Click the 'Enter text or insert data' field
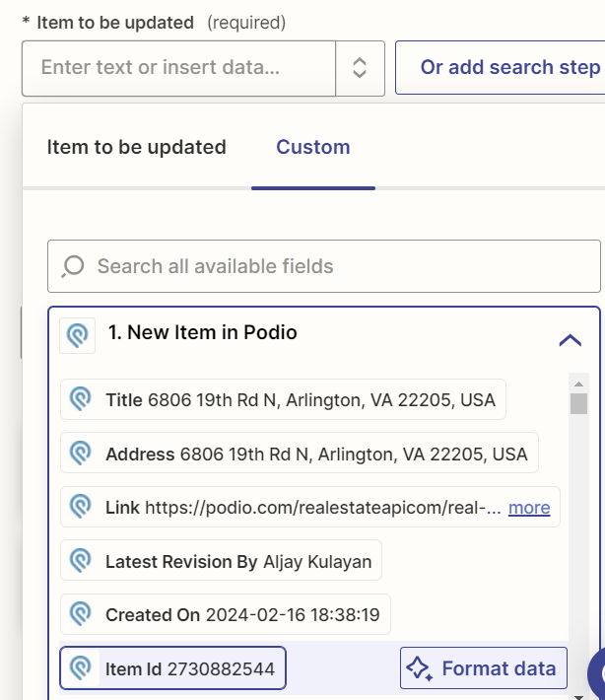 178,68
